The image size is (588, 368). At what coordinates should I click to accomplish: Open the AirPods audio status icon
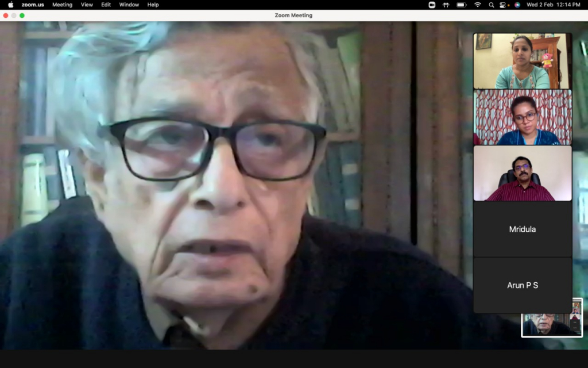tap(446, 5)
